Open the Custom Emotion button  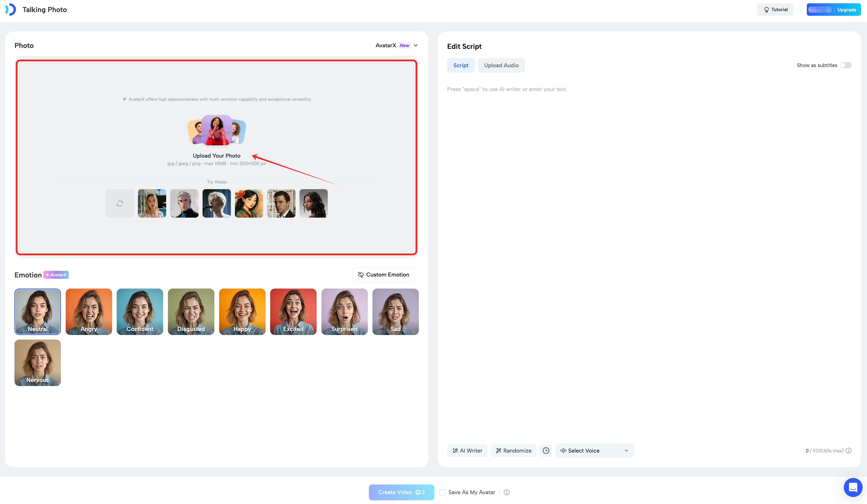pyautogui.click(x=383, y=275)
